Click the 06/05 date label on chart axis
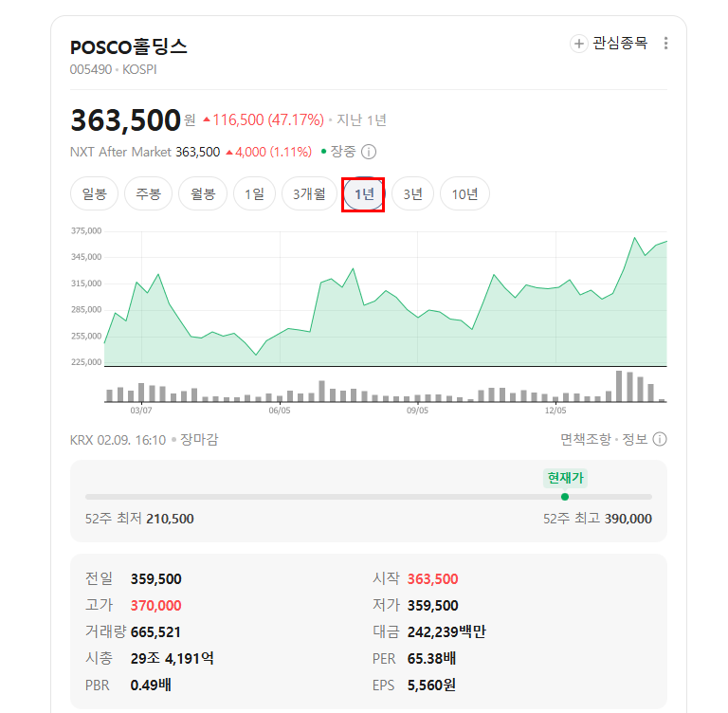 (280, 411)
